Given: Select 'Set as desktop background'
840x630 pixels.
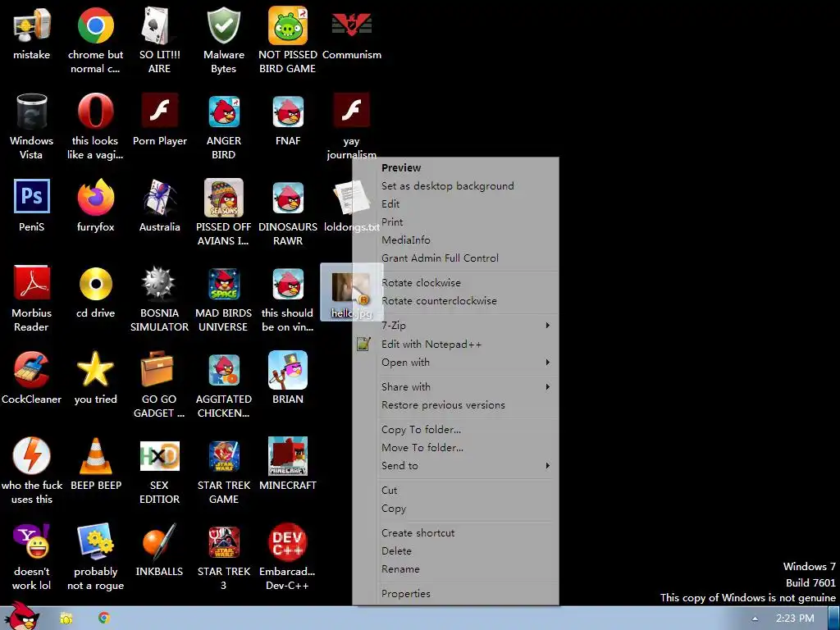Looking at the screenshot, I should click(455, 186).
